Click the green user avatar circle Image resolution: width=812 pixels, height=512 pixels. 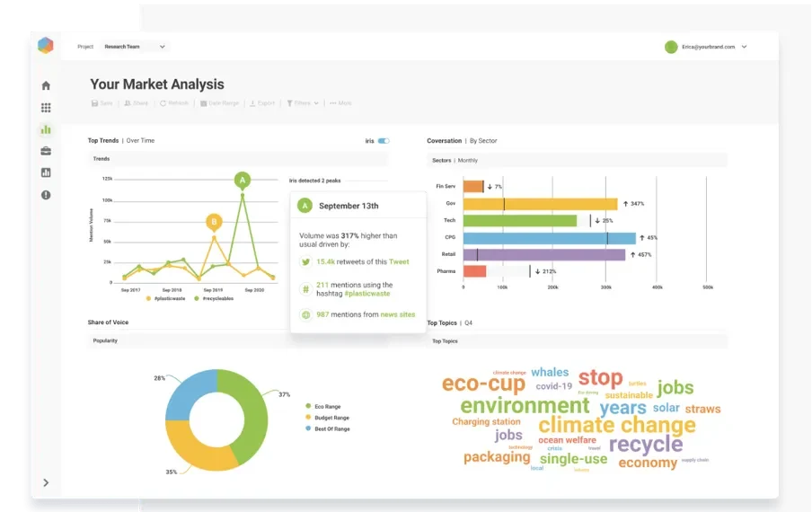click(x=671, y=47)
